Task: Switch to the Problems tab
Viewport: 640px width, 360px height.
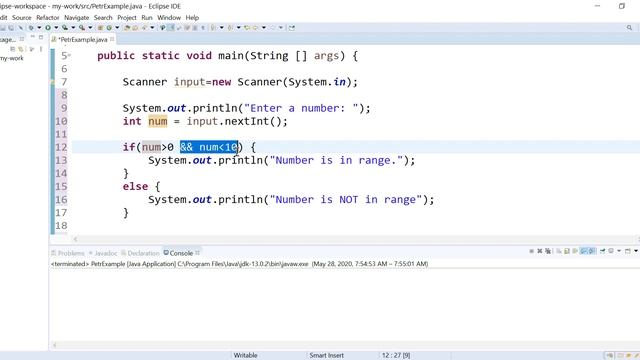Action: click(68, 253)
